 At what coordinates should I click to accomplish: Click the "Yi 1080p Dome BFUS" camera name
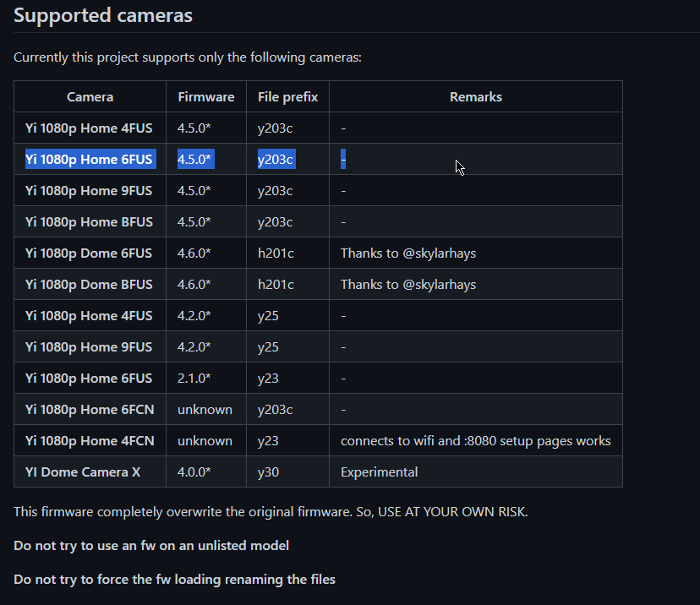(x=89, y=284)
